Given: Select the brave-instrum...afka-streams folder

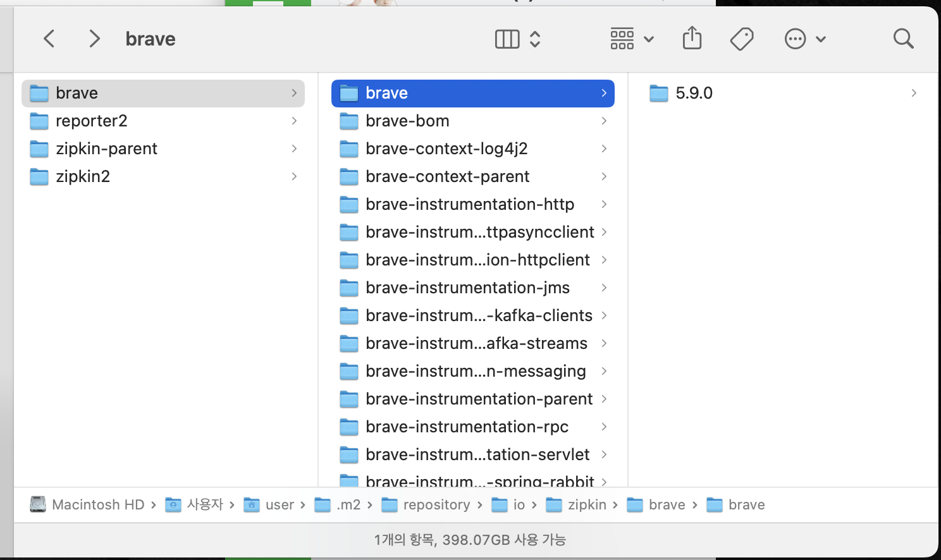Looking at the screenshot, I should (x=473, y=343).
